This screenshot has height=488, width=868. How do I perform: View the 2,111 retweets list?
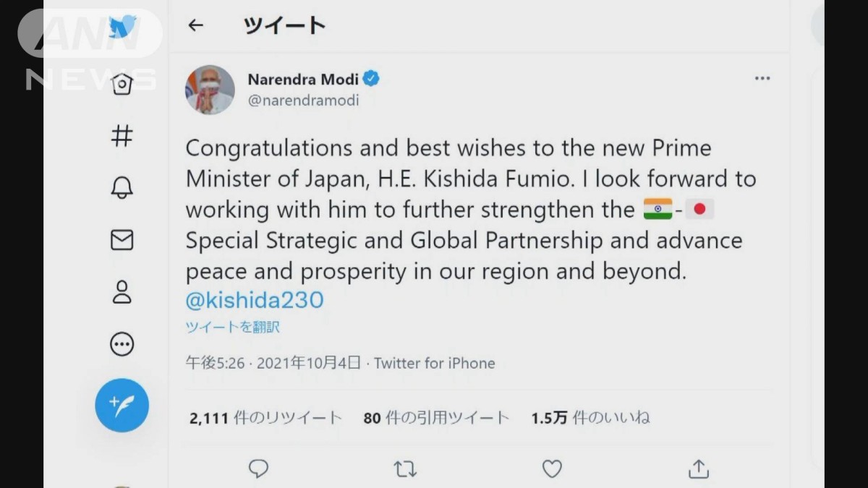click(265, 418)
